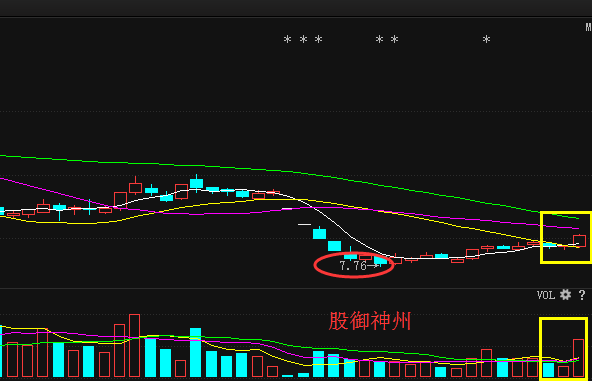The height and width of the screenshot is (381, 592).
Task: Click the second asterisk of the pair
Action: tap(395, 39)
